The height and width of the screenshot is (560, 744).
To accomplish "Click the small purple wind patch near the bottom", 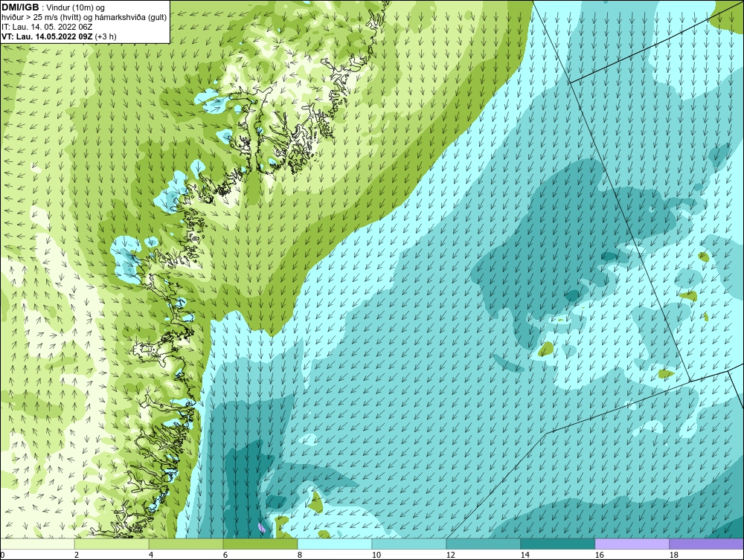I will 261,527.
